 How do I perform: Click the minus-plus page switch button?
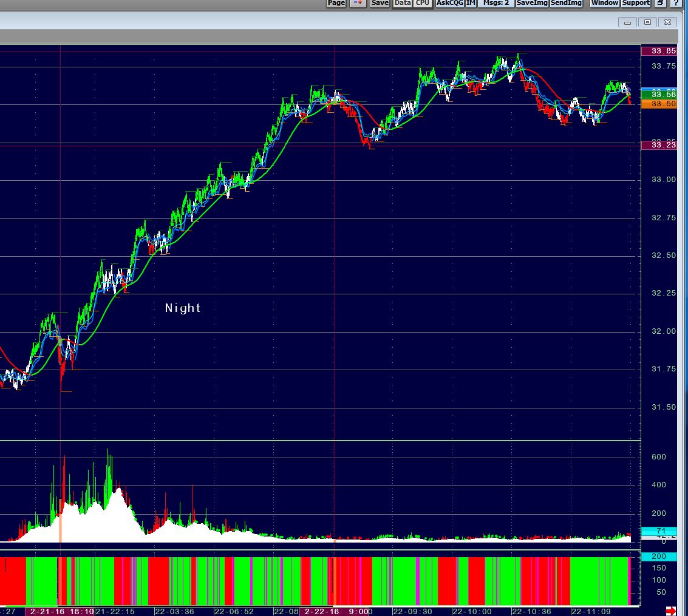(x=358, y=3)
